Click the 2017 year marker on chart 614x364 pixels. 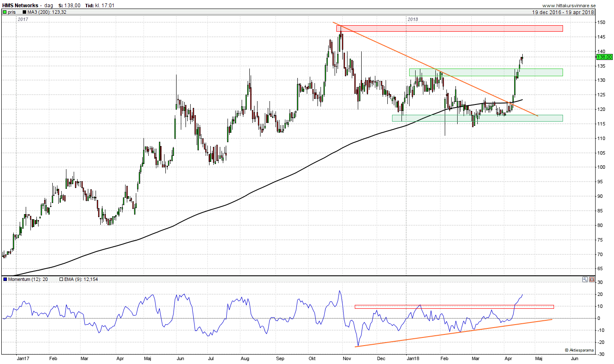[23, 19]
